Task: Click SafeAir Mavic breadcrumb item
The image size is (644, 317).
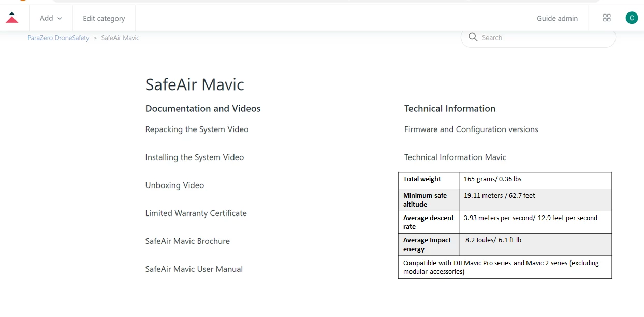Action: click(120, 38)
